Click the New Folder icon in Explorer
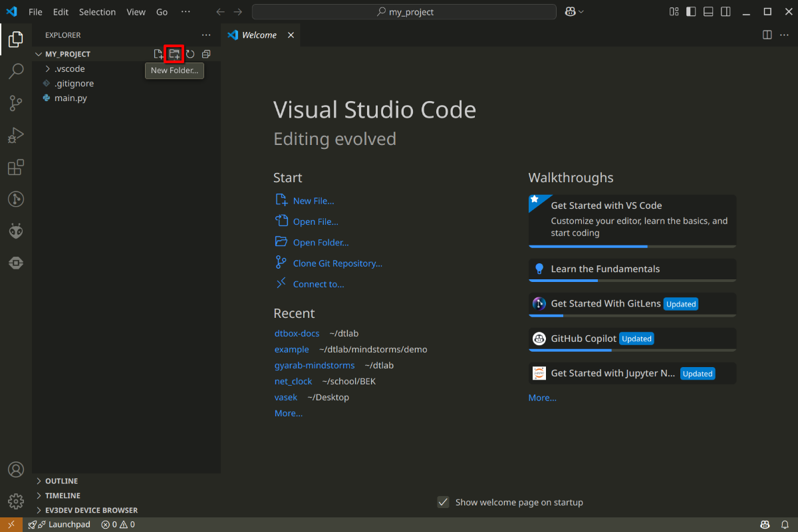The width and height of the screenshot is (798, 532). tap(174, 54)
